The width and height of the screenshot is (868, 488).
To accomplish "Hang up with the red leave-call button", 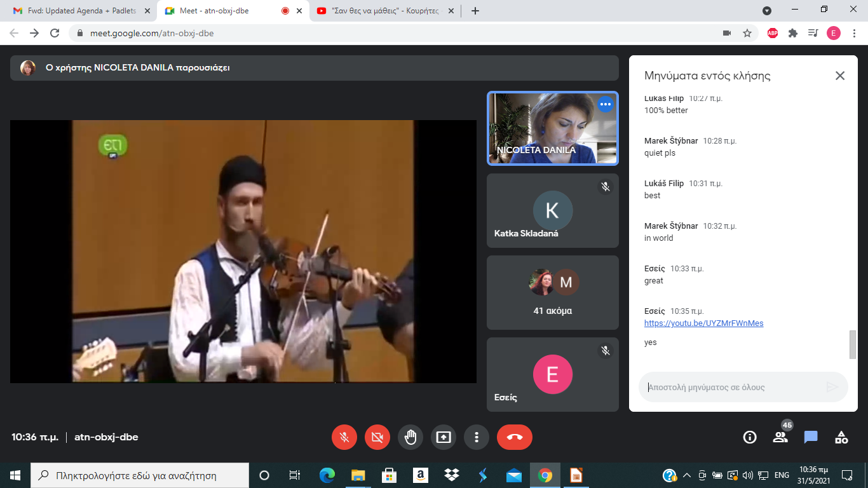I will [x=515, y=437].
